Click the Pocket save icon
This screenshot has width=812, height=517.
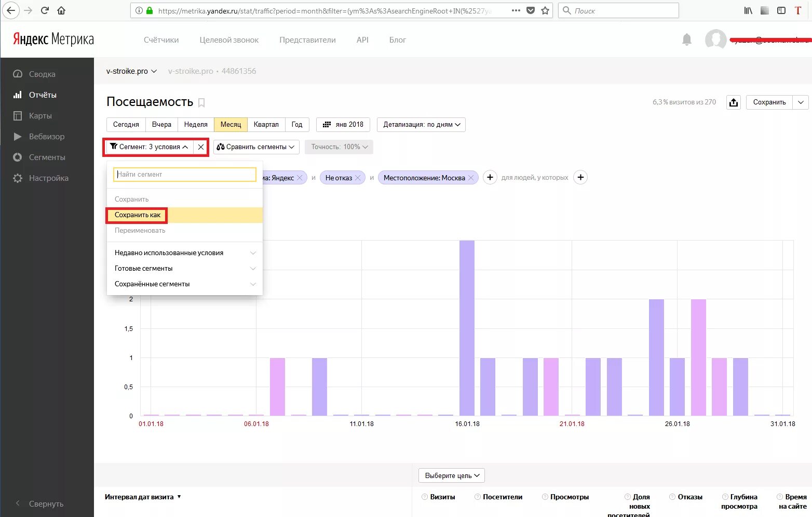pos(531,10)
